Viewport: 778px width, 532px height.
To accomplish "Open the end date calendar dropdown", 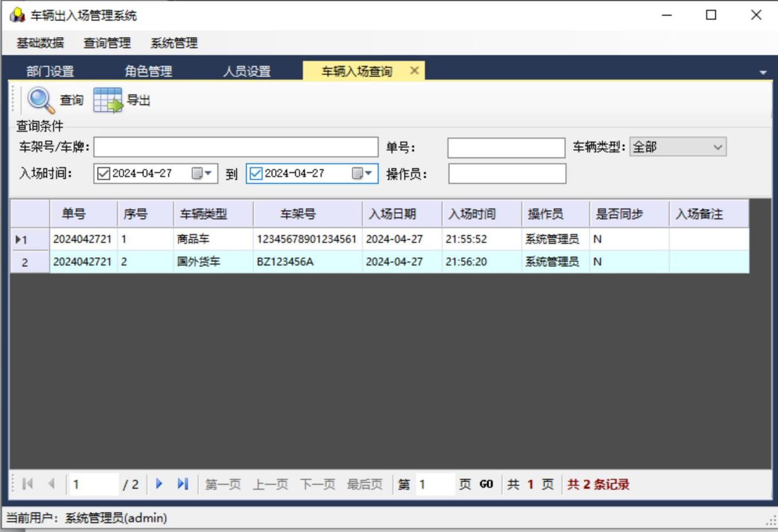I will [362, 173].
